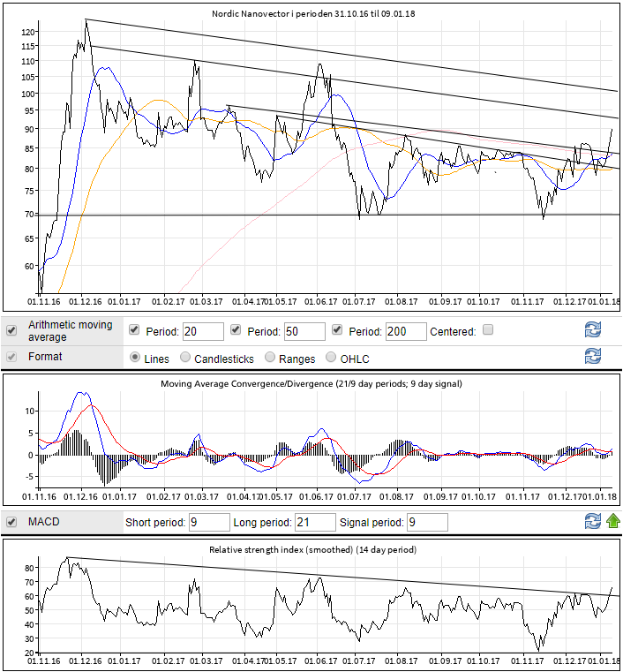This screenshot has height=672, width=623.
Task: Click the Period field containing 50
Action: [304, 331]
